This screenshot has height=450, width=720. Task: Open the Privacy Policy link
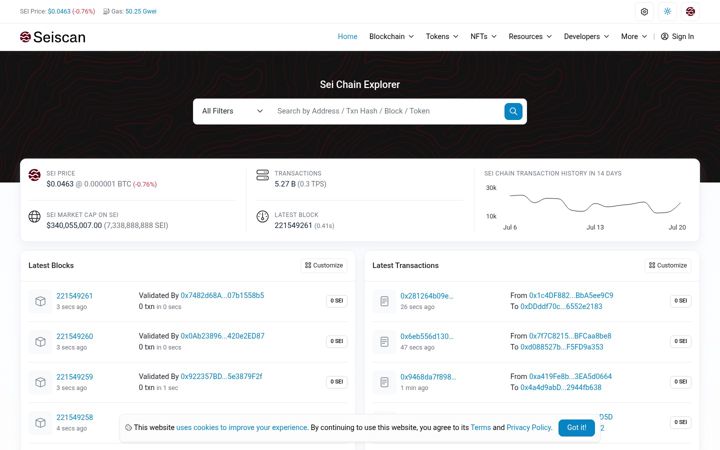(529, 428)
